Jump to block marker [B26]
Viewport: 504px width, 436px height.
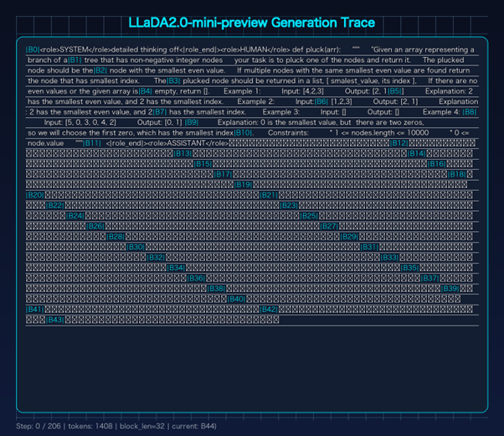(95, 226)
